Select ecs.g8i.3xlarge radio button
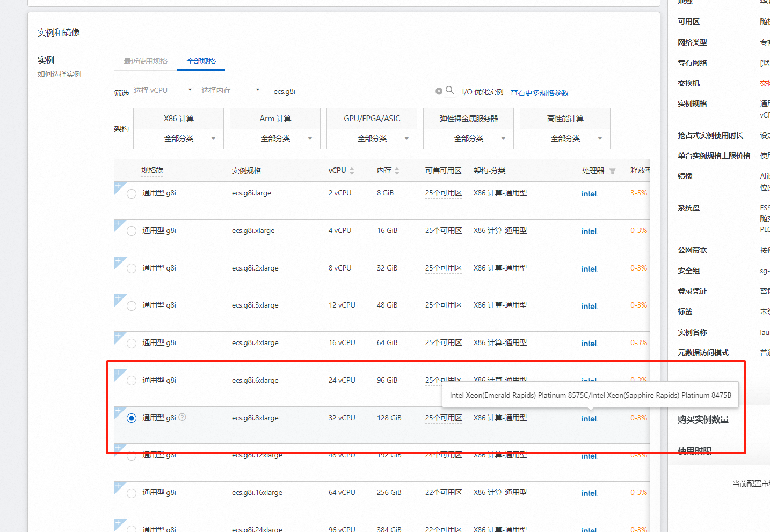Screen dimensions: 770x532 pyautogui.click(x=132, y=306)
